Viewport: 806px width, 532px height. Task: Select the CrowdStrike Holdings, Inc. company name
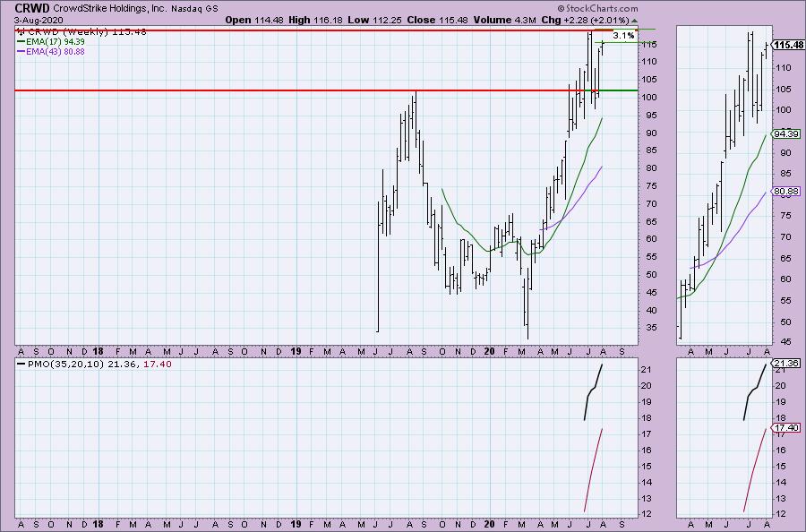click(110, 9)
